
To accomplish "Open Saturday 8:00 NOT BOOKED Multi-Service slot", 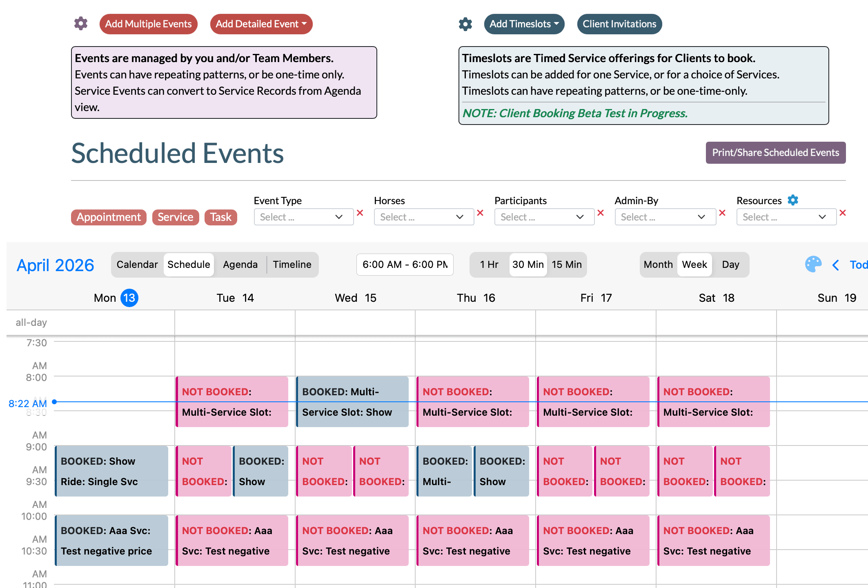I will (x=714, y=402).
